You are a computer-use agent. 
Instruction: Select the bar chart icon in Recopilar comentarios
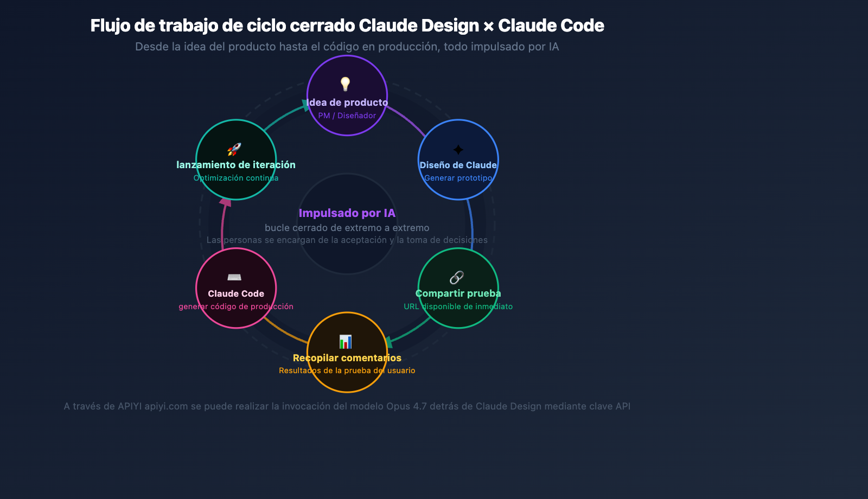pyautogui.click(x=347, y=342)
